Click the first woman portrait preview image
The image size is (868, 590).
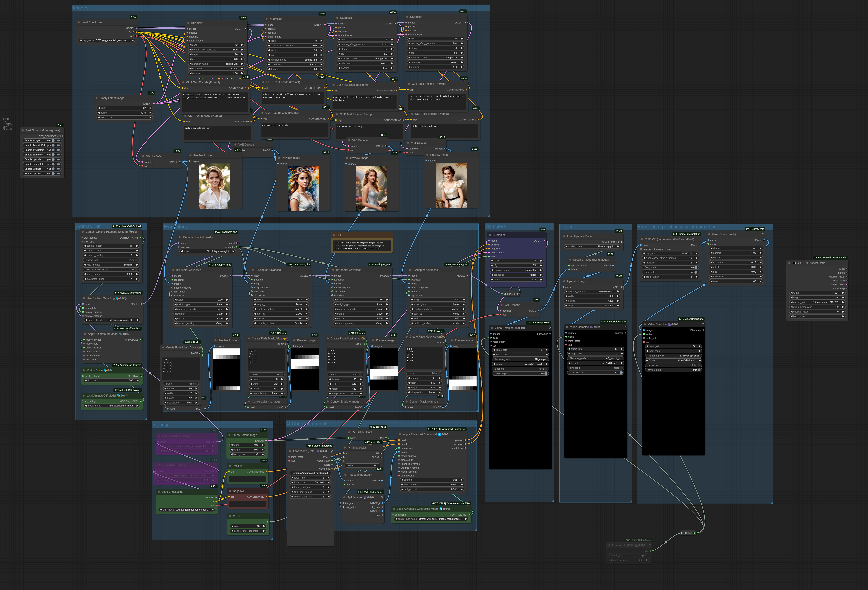click(x=215, y=186)
